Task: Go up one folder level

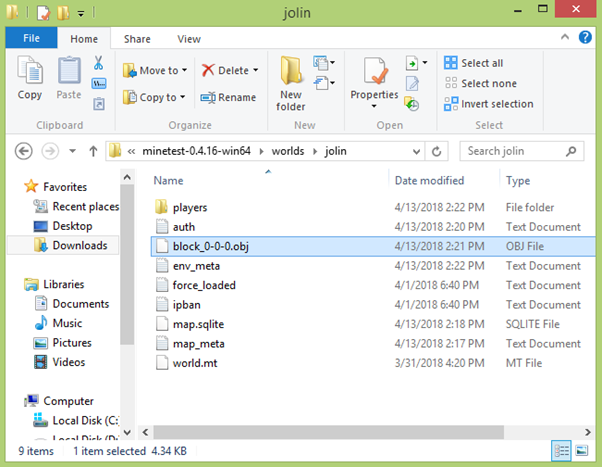Action: 93,151
